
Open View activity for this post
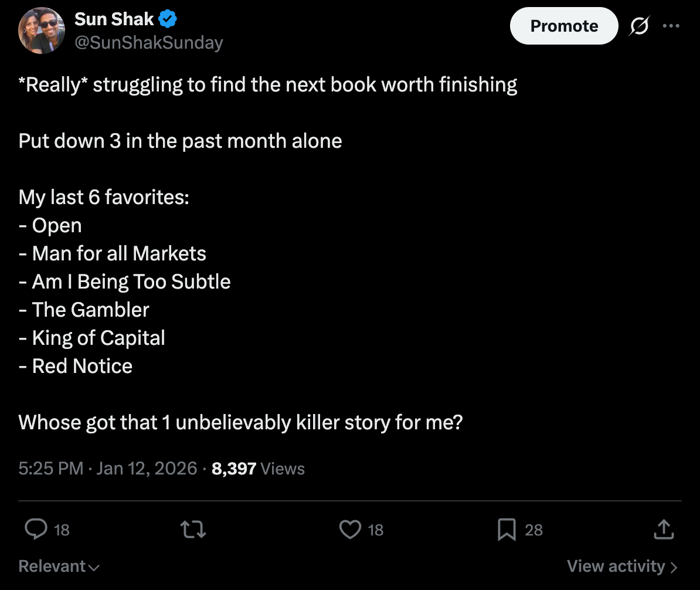coord(622,567)
